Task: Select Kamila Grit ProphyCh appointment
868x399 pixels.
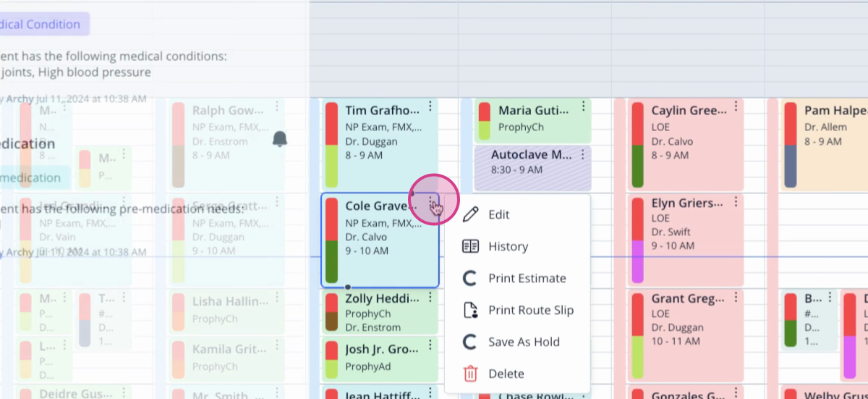Action: [x=226, y=358]
